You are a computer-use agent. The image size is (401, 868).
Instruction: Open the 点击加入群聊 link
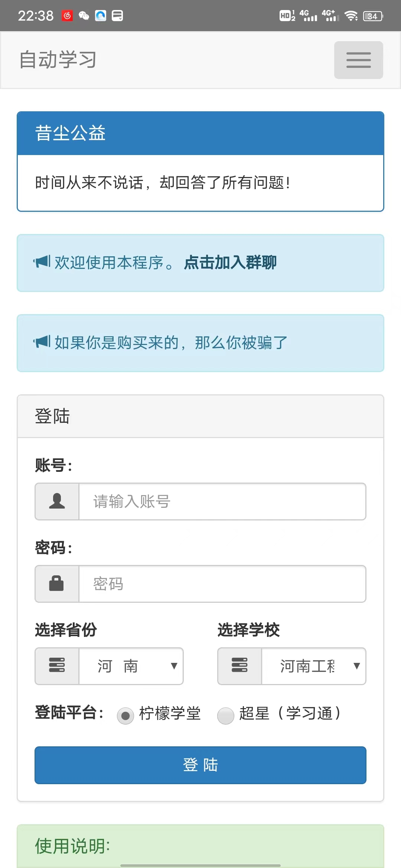[x=230, y=262]
